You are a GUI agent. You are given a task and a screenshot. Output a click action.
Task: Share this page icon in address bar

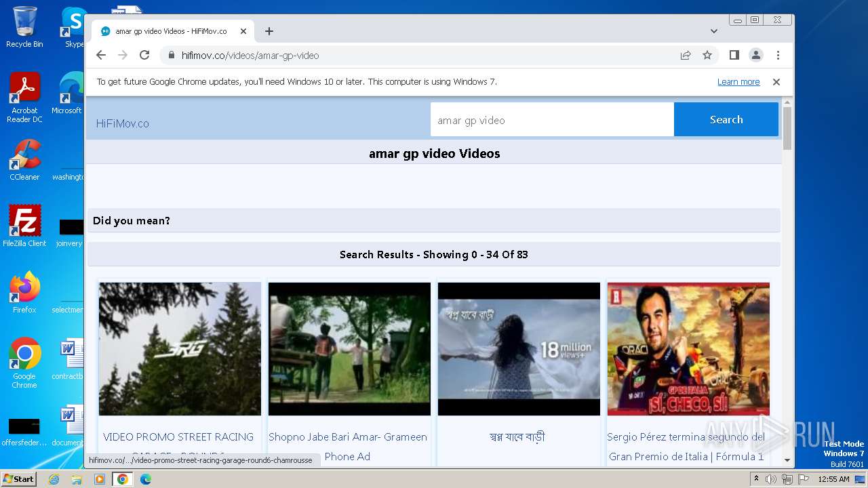coord(686,56)
